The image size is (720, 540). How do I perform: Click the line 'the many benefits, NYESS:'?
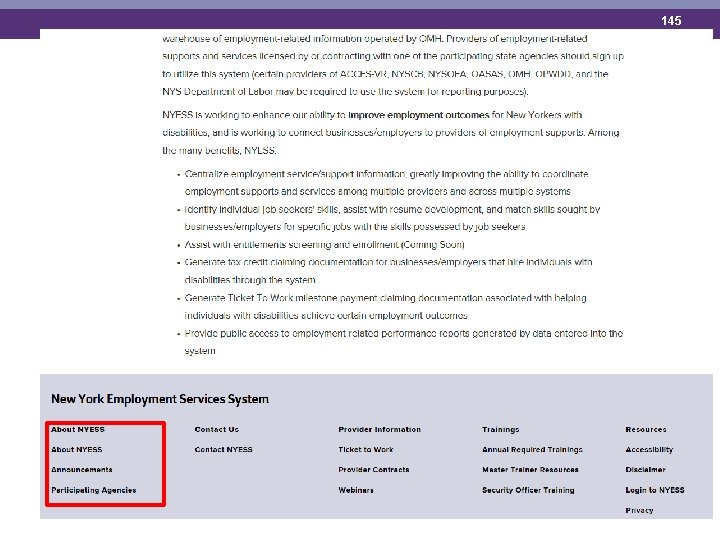point(219,150)
